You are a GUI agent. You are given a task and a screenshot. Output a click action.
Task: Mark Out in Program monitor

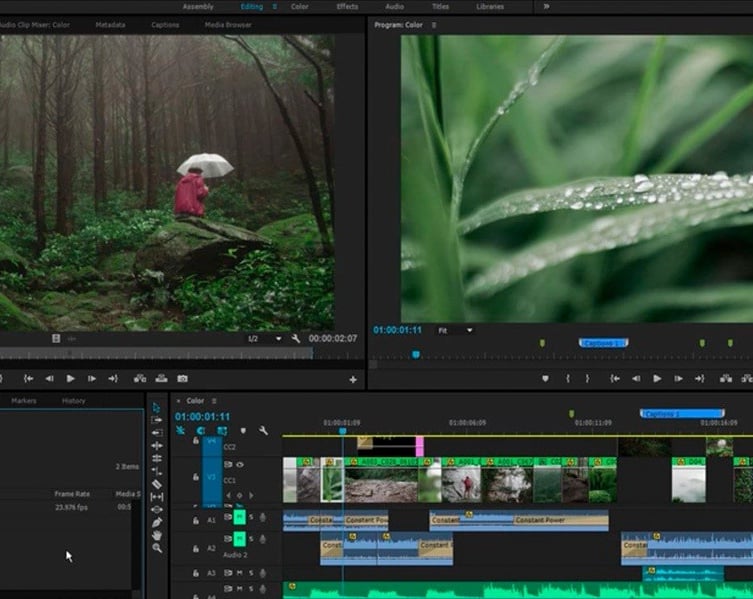pyautogui.click(x=587, y=379)
